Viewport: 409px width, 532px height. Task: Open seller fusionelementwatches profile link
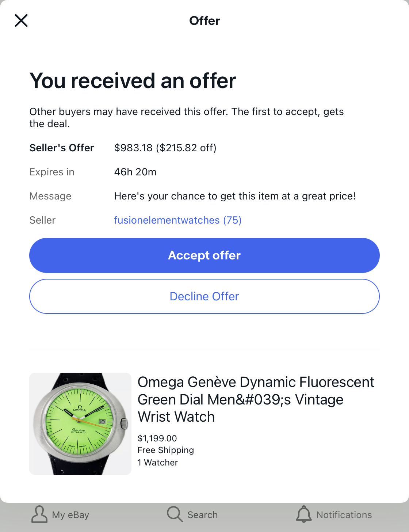pos(177,220)
